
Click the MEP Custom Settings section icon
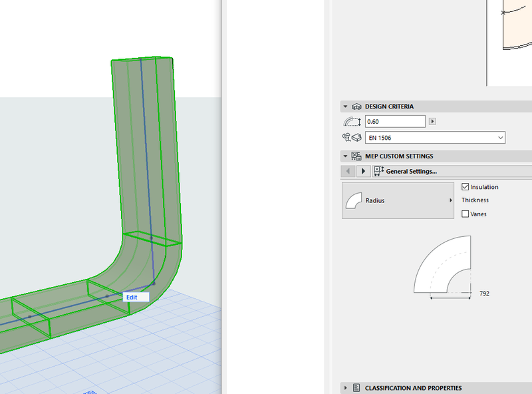pos(356,156)
